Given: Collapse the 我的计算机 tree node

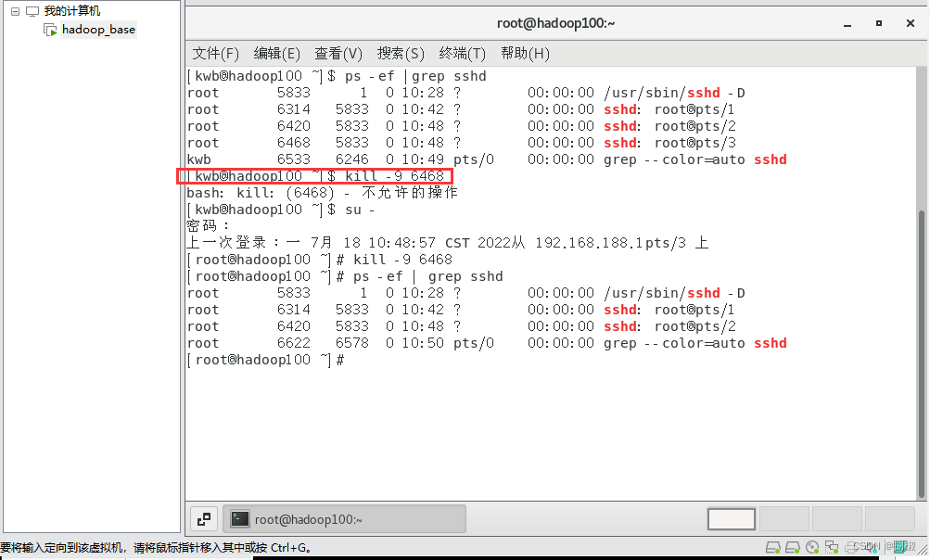Looking at the screenshot, I should click(16, 11).
